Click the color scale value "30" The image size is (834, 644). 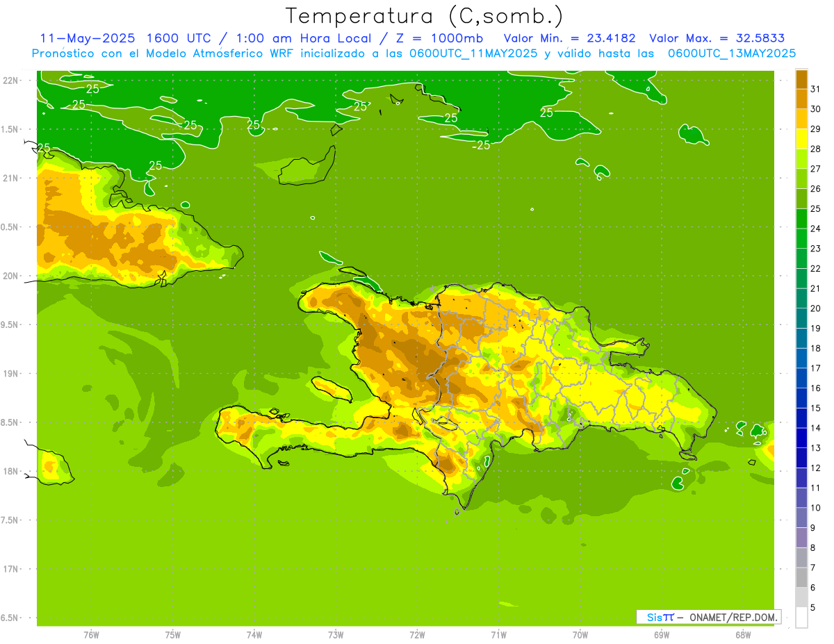[816, 109]
